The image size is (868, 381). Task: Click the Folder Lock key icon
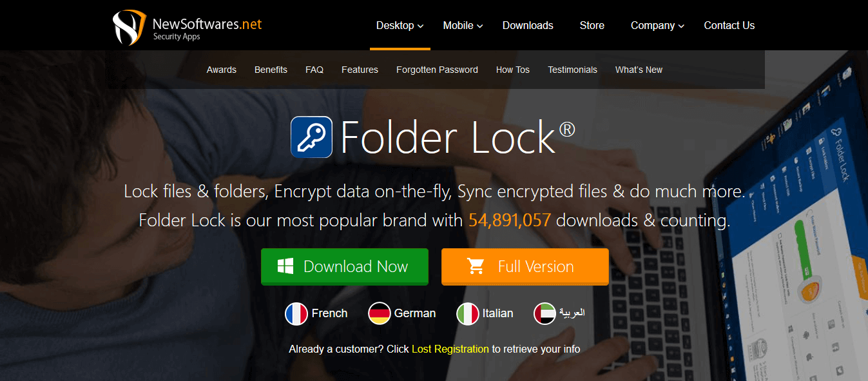coord(312,137)
